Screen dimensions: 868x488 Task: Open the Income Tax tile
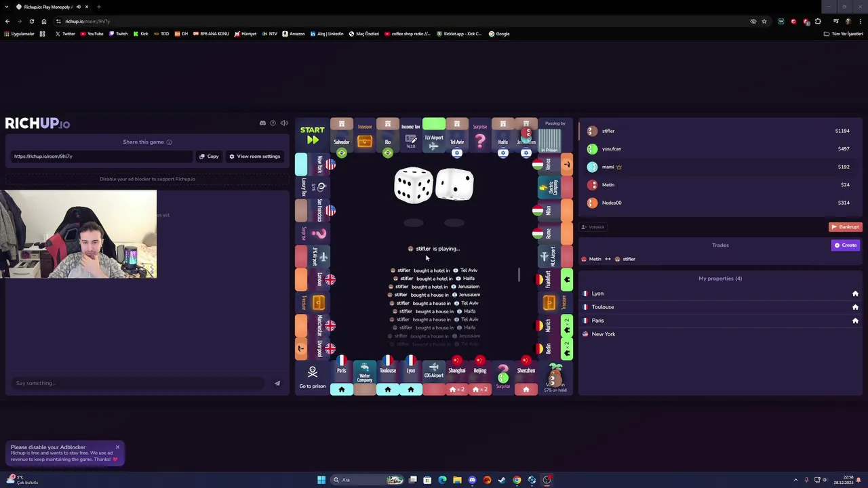pos(411,136)
